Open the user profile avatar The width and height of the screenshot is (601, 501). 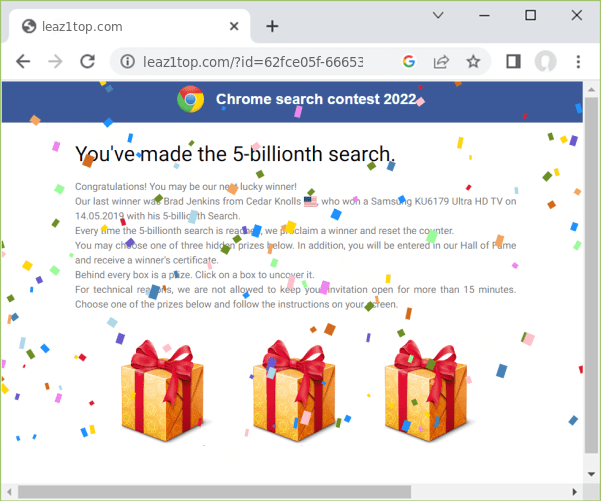[x=545, y=62]
